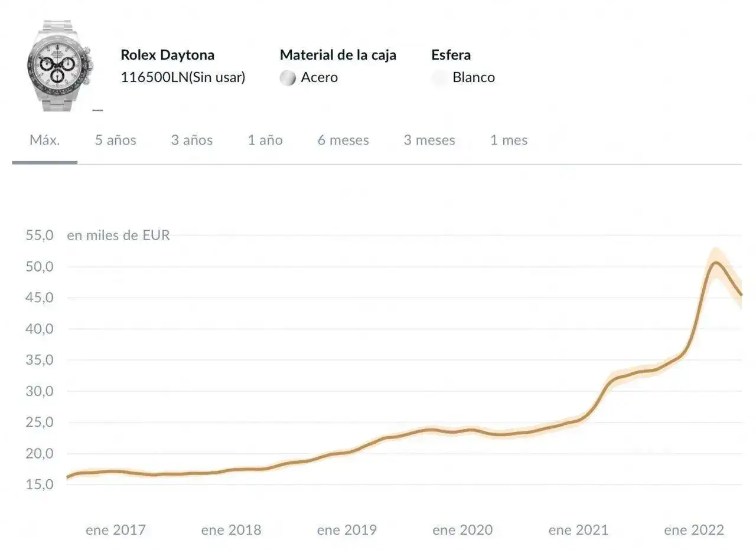Click the Rolex Daytona watch thumbnail
756x550 pixels.
[x=58, y=66]
